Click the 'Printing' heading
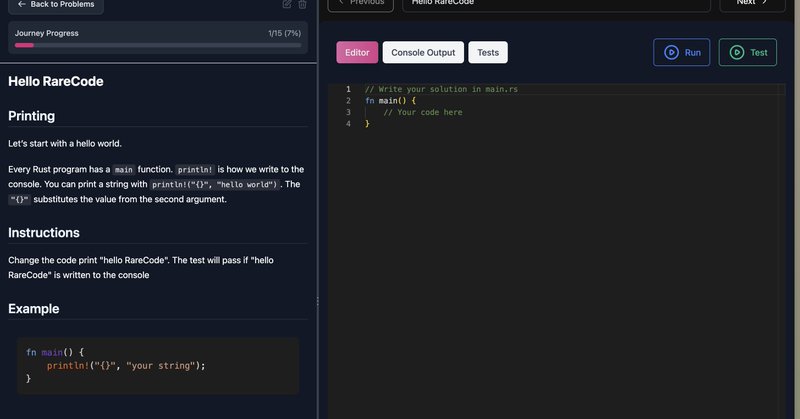This screenshot has width=800, height=419. pos(32,116)
